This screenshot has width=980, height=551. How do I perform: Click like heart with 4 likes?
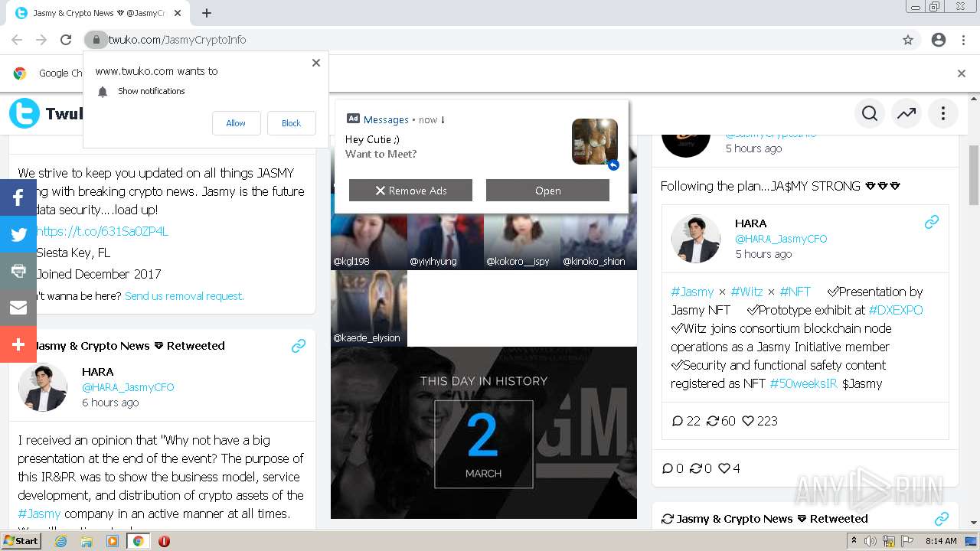click(x=724, y=468)
